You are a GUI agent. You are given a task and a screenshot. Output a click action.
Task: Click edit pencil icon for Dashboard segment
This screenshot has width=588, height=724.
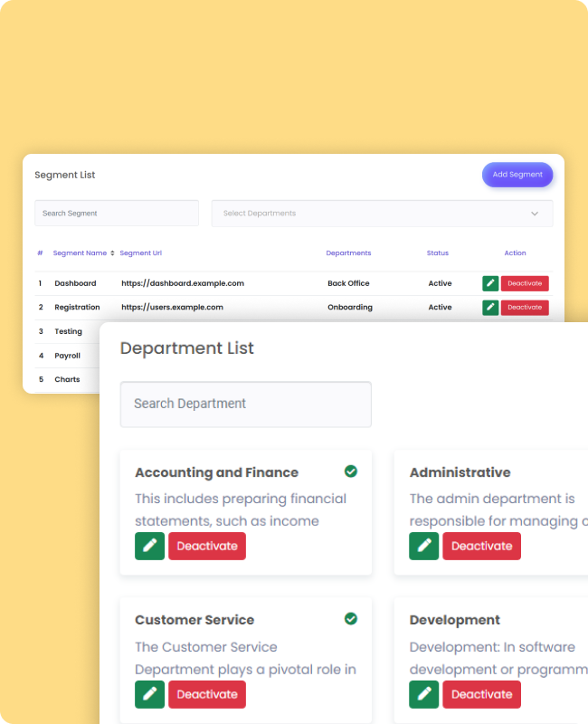click(x=490, y=283)
